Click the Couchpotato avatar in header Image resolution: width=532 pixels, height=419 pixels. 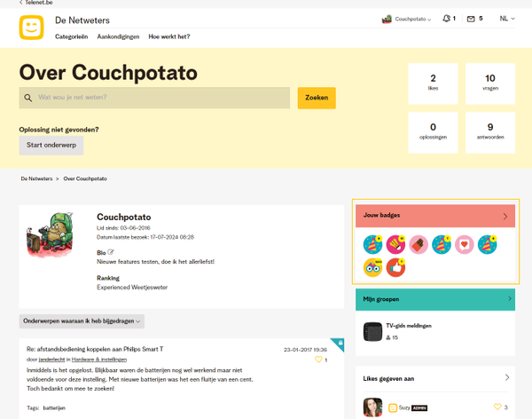point(387,19)
